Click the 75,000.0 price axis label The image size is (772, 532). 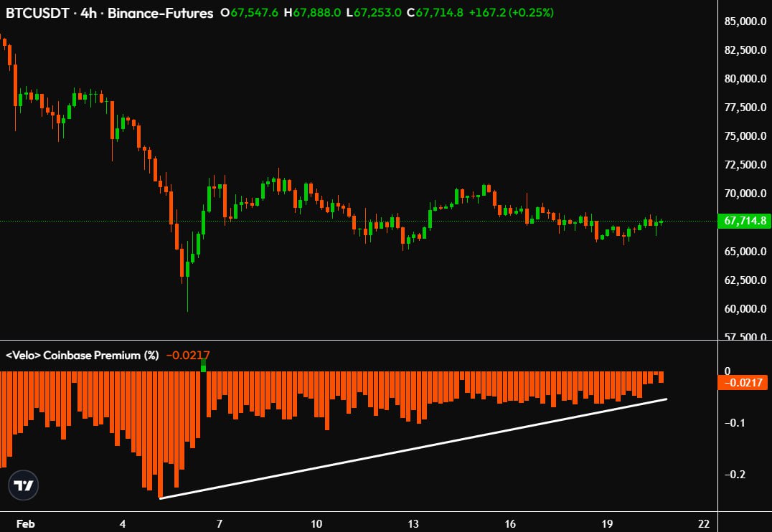click(745, 136)
